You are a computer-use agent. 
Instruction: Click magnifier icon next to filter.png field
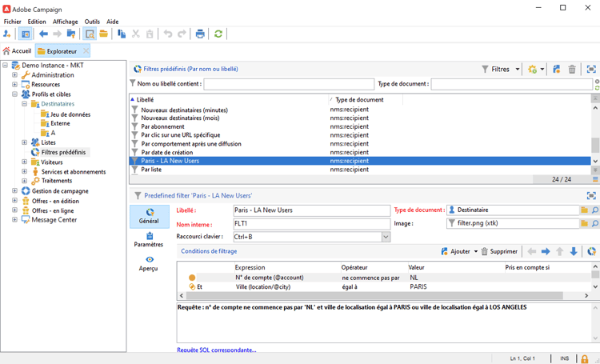595,223
